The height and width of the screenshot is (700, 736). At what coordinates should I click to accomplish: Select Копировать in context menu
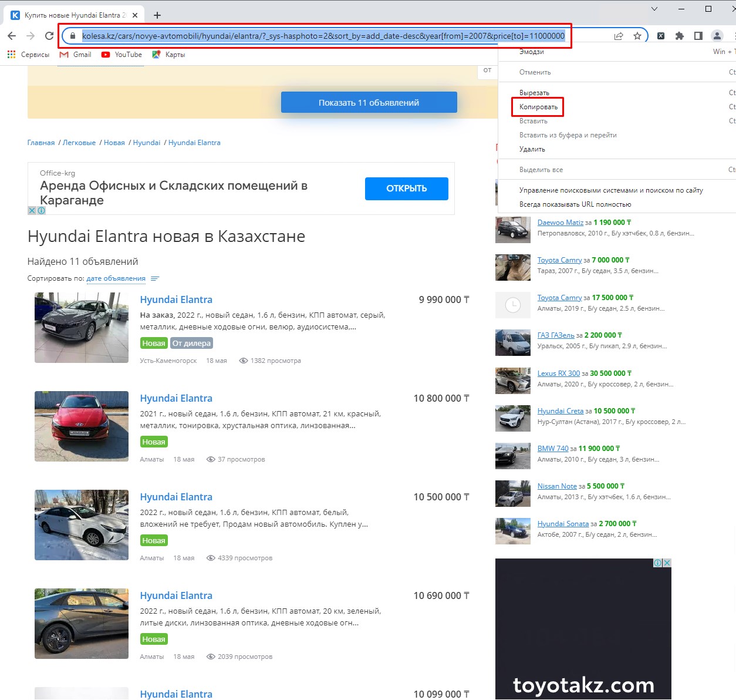(x=538, y=107)
